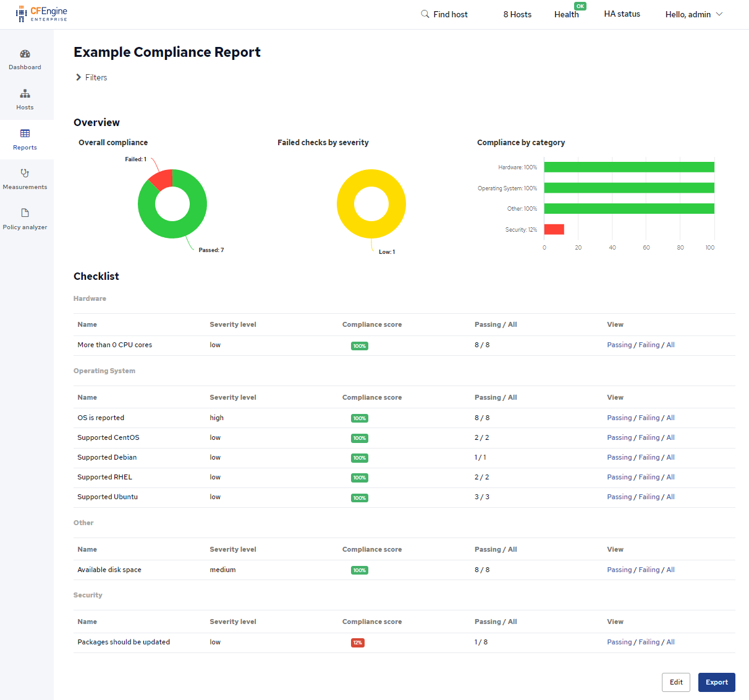Open the Hello, admin user dropdown
The width and height of the screenshot is (749, 700).
pos(693,14)
